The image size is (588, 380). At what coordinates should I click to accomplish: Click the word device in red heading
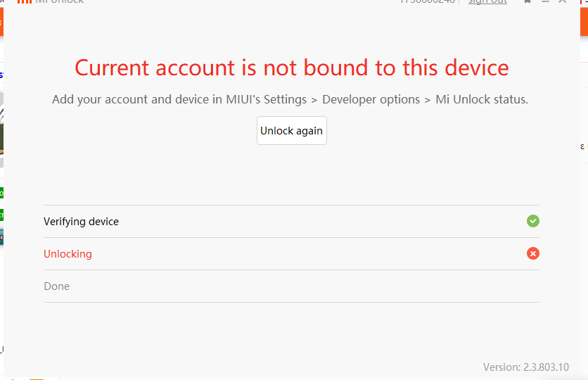pyautogui.click(x=475, y=68)
